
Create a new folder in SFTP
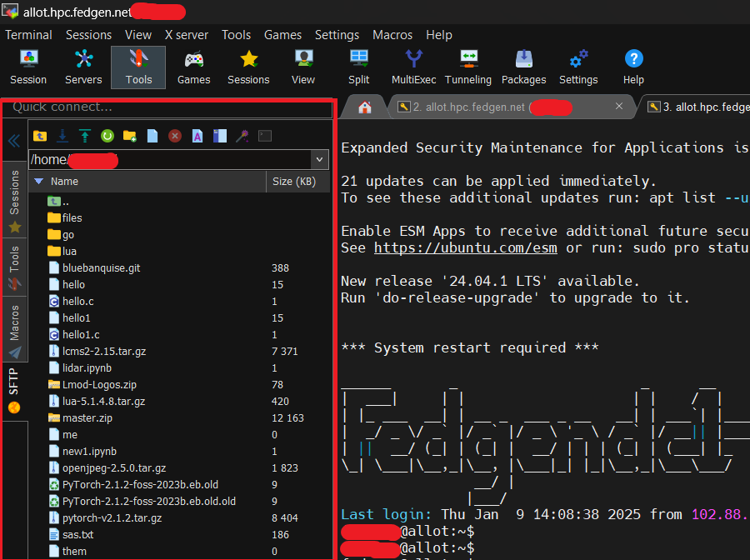point(130,136)
